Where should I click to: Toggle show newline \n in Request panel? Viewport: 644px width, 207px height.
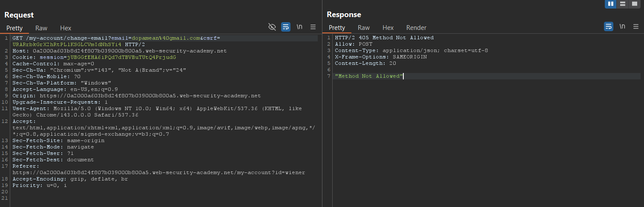tap(299, 27)
